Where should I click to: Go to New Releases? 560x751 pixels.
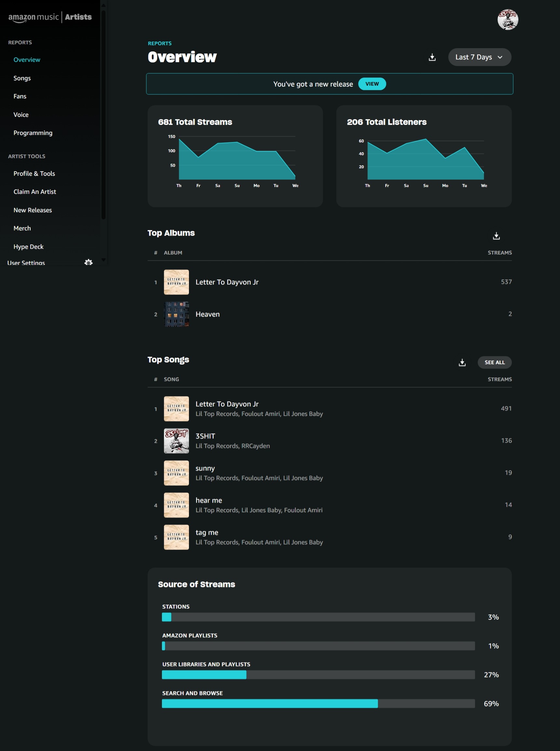[32, 210]
